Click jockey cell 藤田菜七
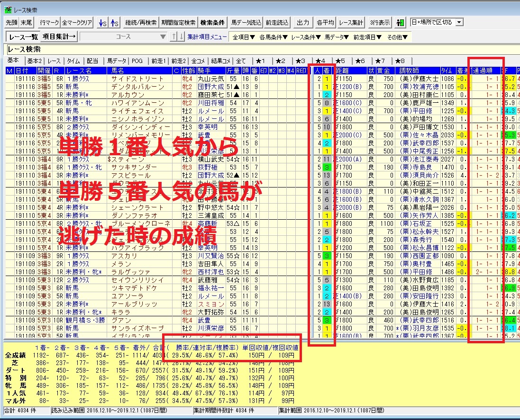Image resolution: width=520 pixels, height=420 pixels. tap(210, 95)
